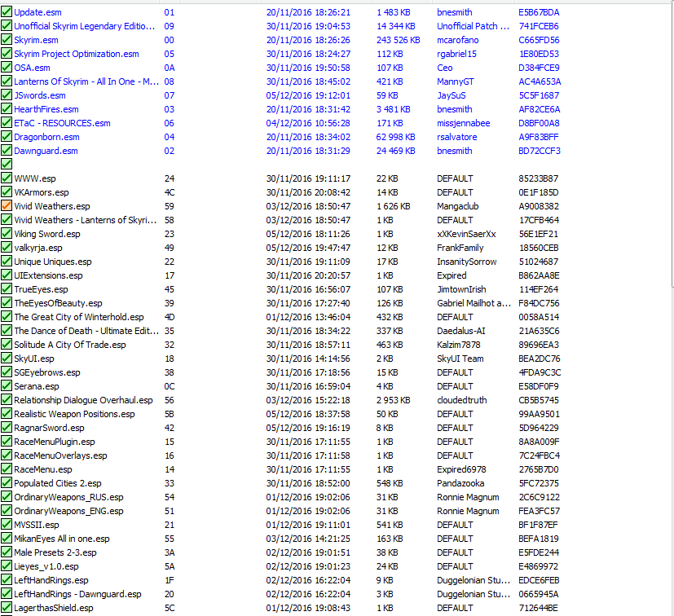
Task: Click the 2 953 KB size cell
Action: (x=394, y=400)
